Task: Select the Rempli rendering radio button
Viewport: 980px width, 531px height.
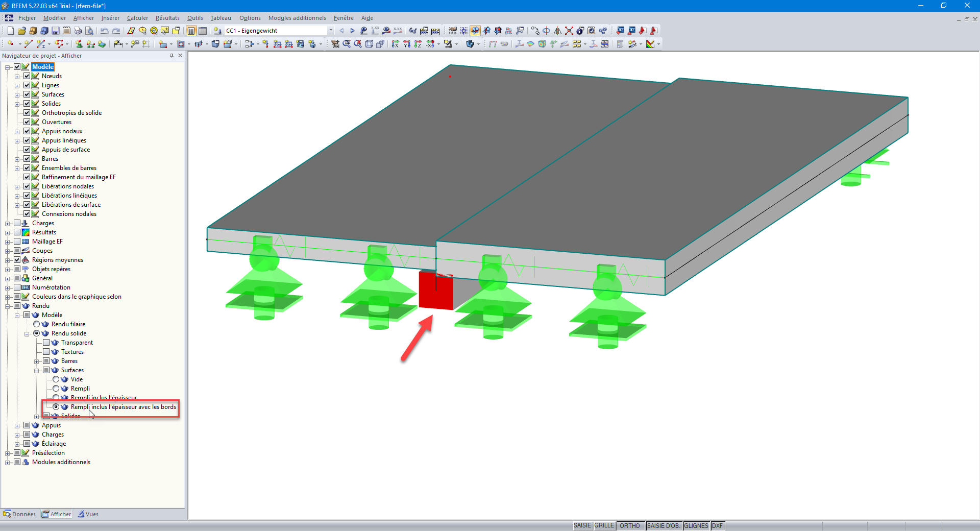Action: point(56,389)
